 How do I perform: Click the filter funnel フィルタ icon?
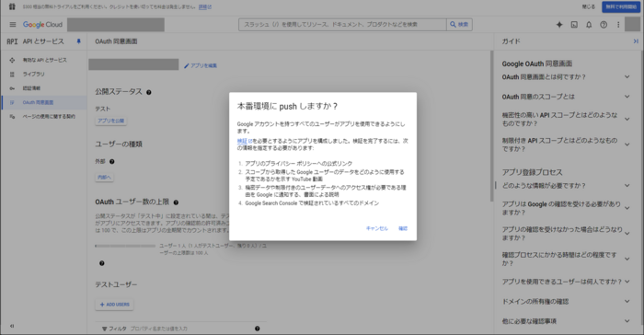point(104,329)
